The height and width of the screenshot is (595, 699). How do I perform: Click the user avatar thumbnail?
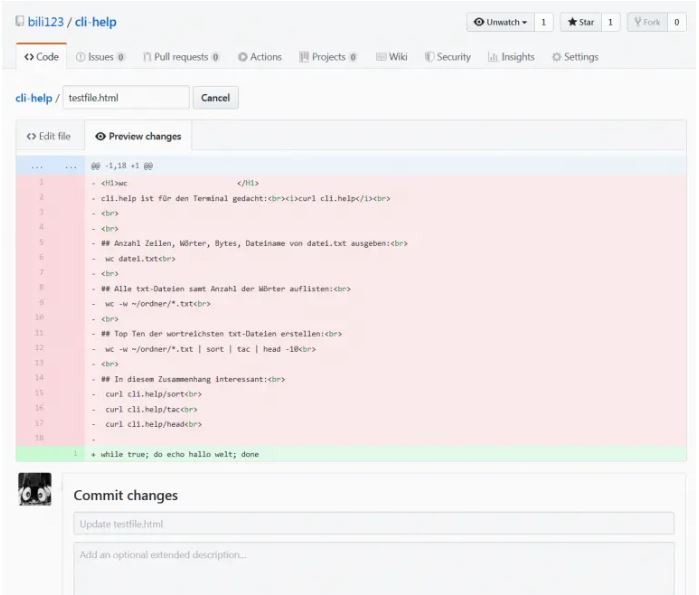35,489
